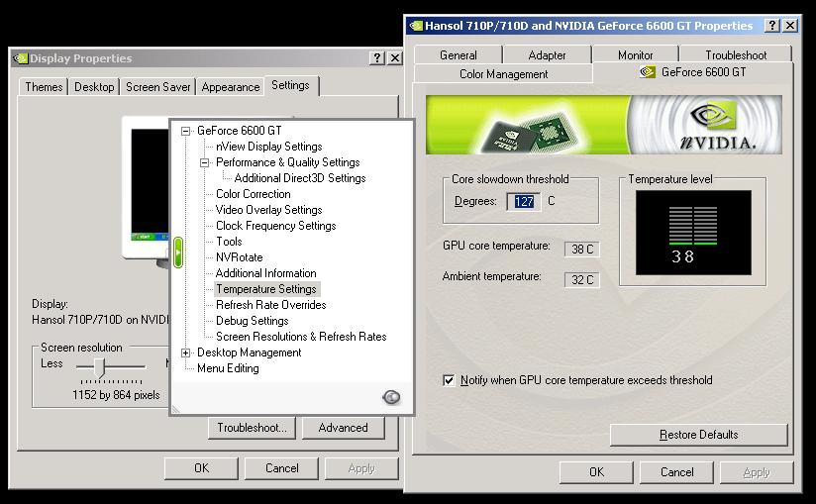The image size is (816, 504).
Task: Click the monitor preview image in Display Properties
Action: pos(147,190)
